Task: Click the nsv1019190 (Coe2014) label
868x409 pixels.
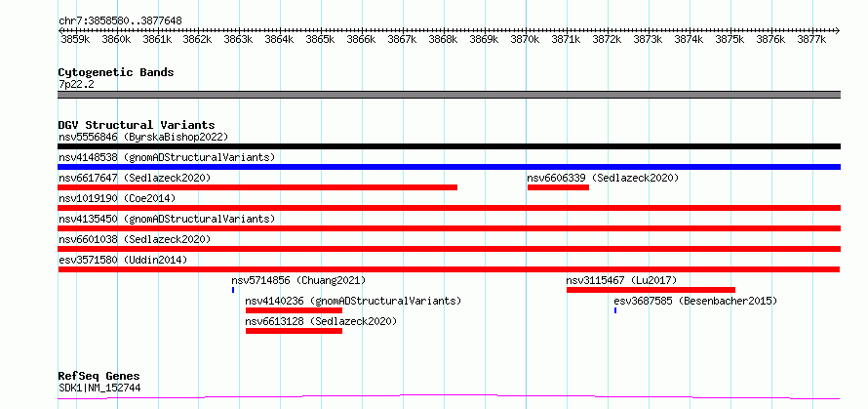Action: point(117,198)
